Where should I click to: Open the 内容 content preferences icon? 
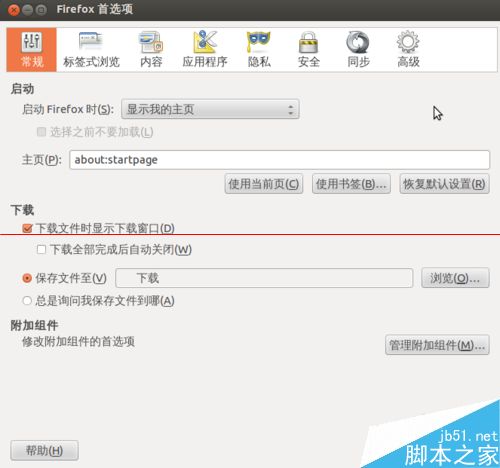[x=151, y=50]
